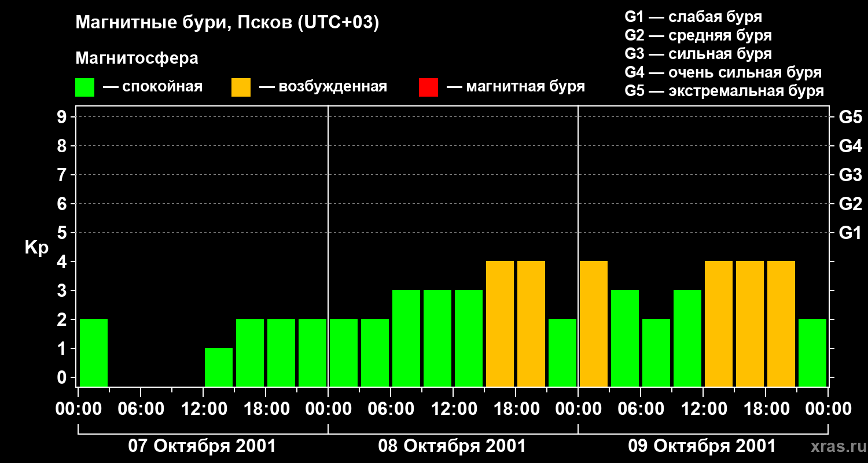This screenshot has height=463, width=868.
Task: Click the '— возбужденная' legend label
Action: click(x=323, y=87)
